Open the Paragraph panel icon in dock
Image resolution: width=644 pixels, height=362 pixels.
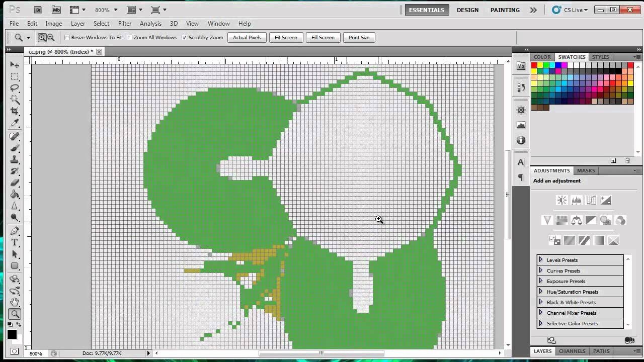click(521, 177)
